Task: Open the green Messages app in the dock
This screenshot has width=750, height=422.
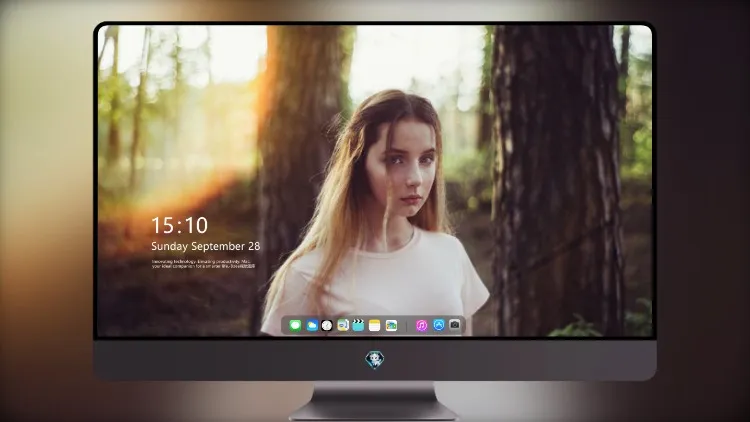Action: click(295, 326)
